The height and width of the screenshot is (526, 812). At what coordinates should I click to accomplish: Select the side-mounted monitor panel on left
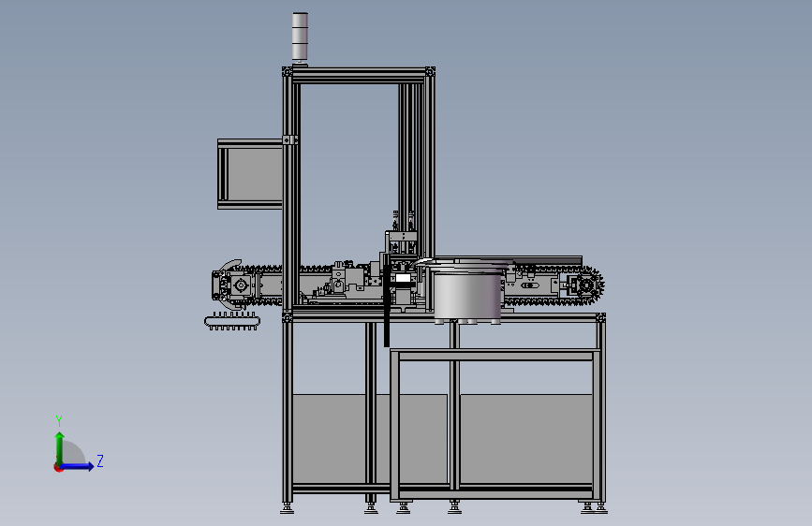[x=250, y=174]
